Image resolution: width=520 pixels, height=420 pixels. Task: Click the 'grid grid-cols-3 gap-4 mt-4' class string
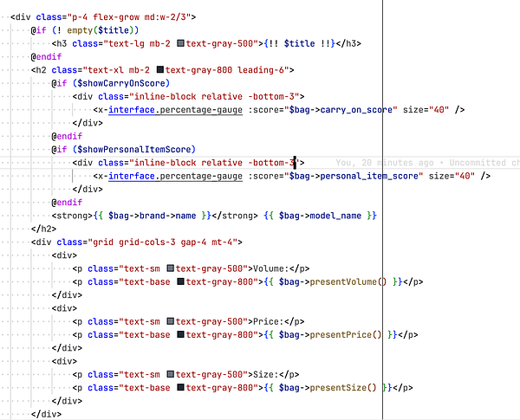[162, 242]
